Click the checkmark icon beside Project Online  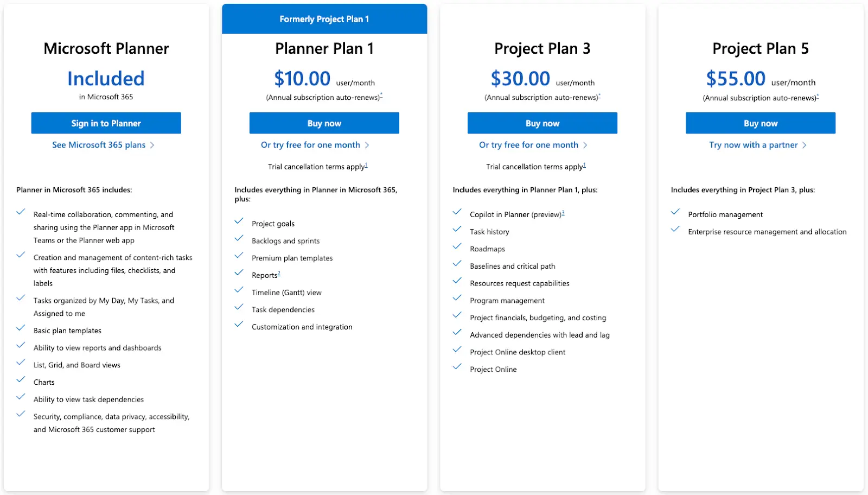pos(457,367)
